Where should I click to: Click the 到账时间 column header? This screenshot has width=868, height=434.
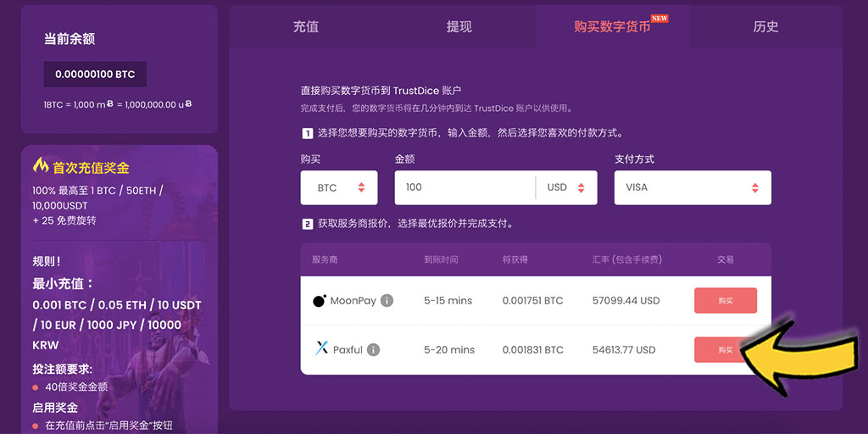click(x=441, y=259)
